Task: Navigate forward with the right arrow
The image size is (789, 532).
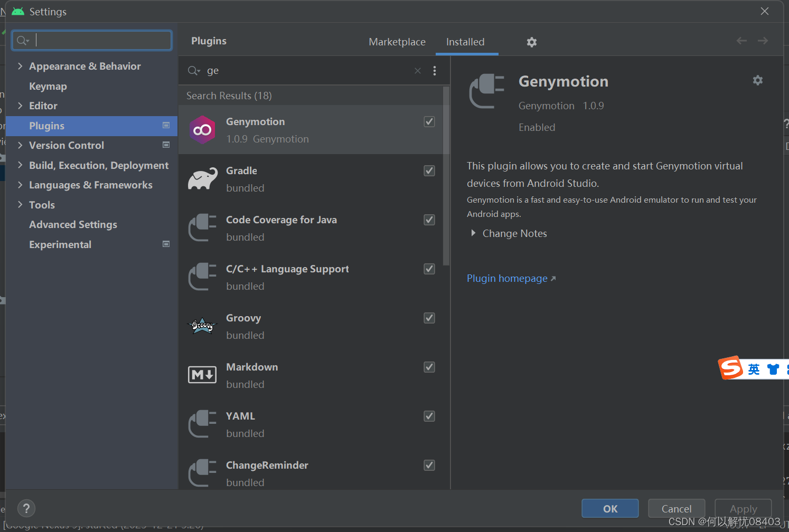Action: 763,41
